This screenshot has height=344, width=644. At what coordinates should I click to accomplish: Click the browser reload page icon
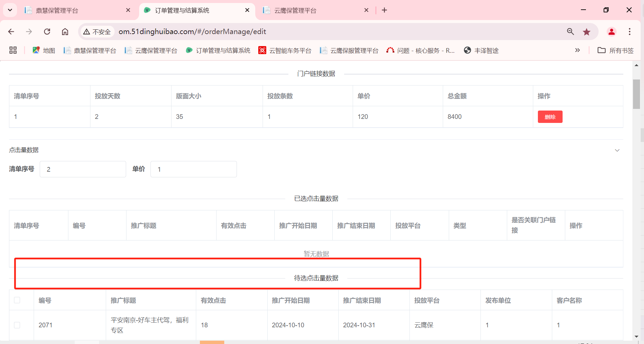pyautogui.click(x=47, y=32)
